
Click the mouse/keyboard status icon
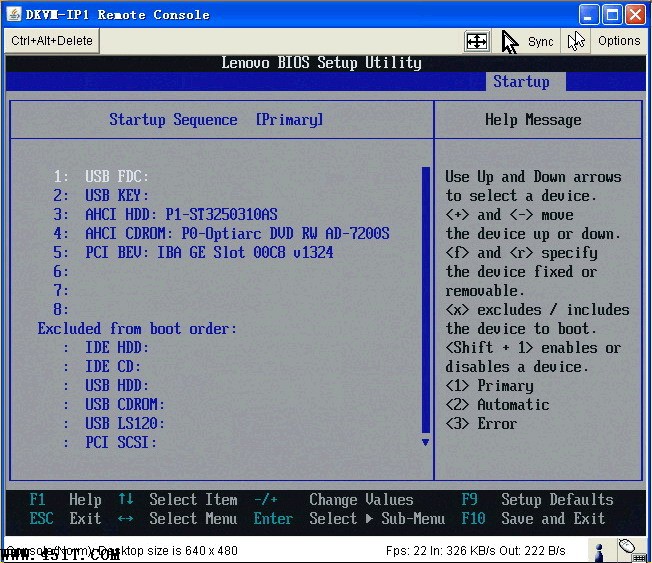click(x=632, y=551)
